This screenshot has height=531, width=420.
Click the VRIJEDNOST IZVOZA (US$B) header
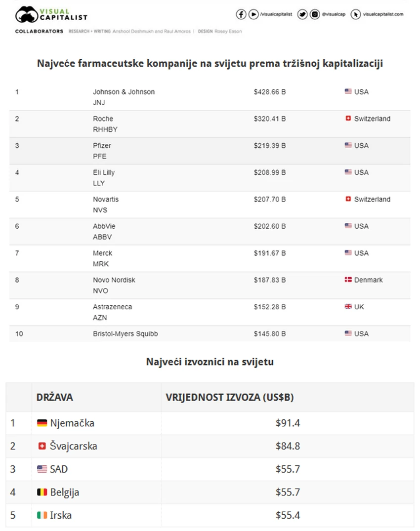230,397
